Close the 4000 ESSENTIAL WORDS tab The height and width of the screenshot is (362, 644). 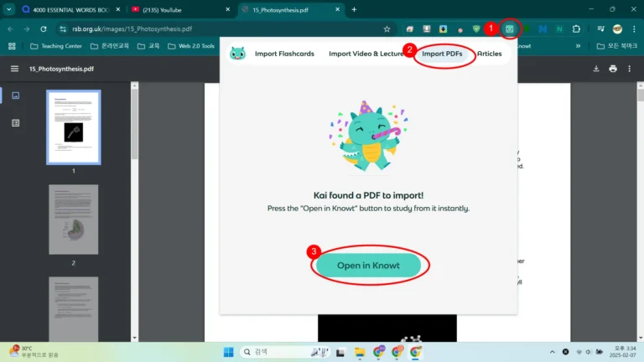coord(118,9)
